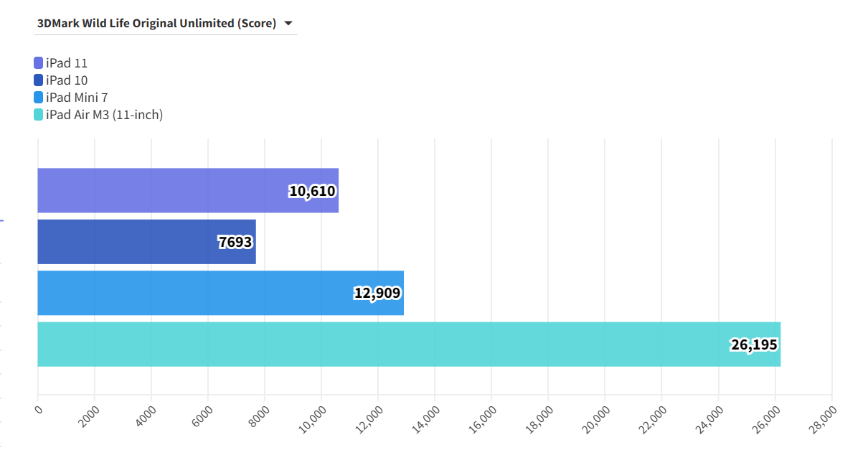Click the 10,610 score value label

312,191
